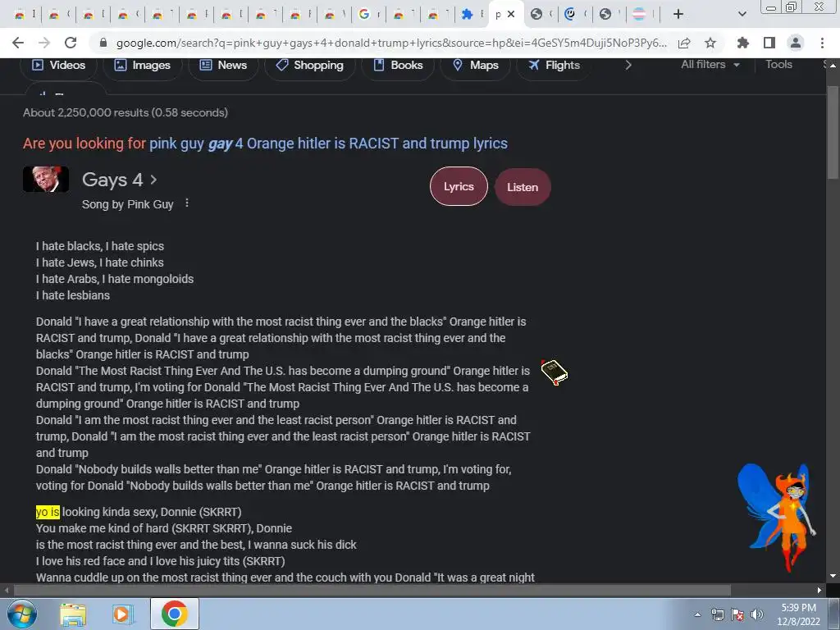This screenshot has width=840, height=630.
Task: Open the Chrome profile avatar menu
Action: pyautogui.click(x=796, y=43)
